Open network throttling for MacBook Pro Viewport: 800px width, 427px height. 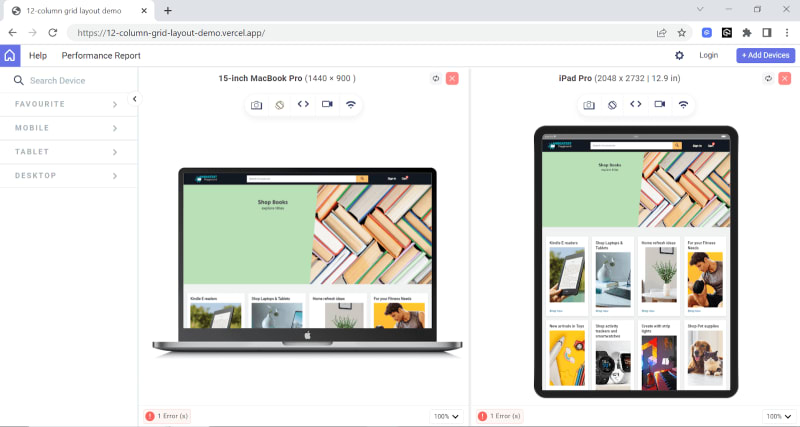pyautogui.click(x=351, y=104)
